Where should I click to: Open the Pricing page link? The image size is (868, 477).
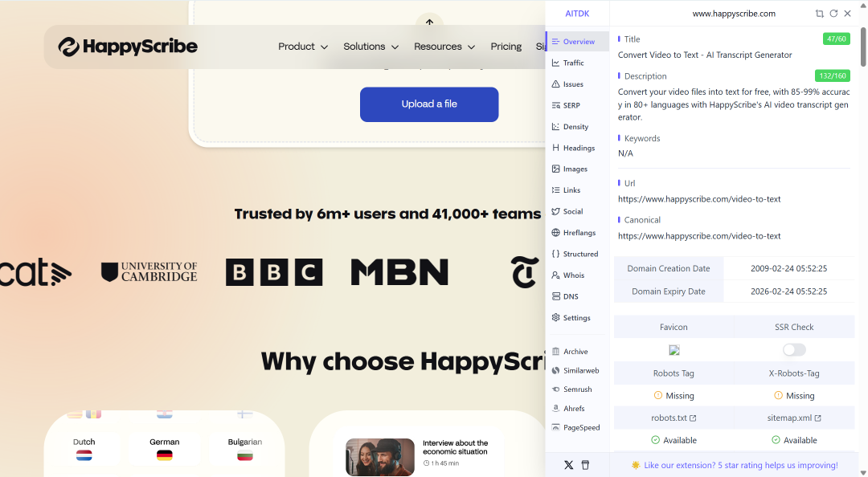pyautogui.click(x=506, y=47)
